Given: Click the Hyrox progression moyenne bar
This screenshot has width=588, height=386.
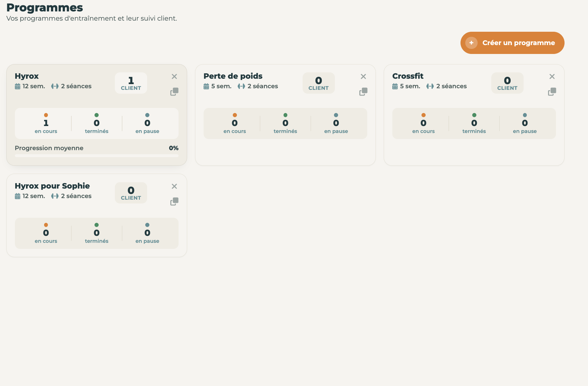Looking at the screenshot, I should tap(97, 156).
